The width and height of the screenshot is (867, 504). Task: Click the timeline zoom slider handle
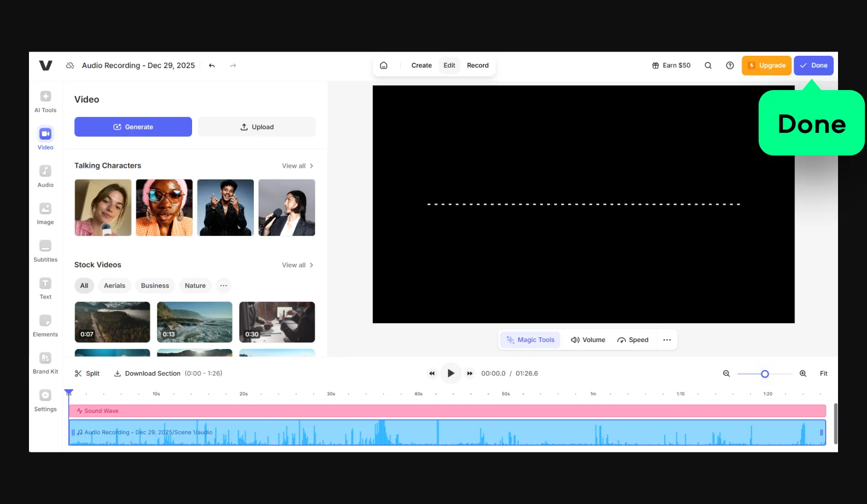tap(765, 374)
